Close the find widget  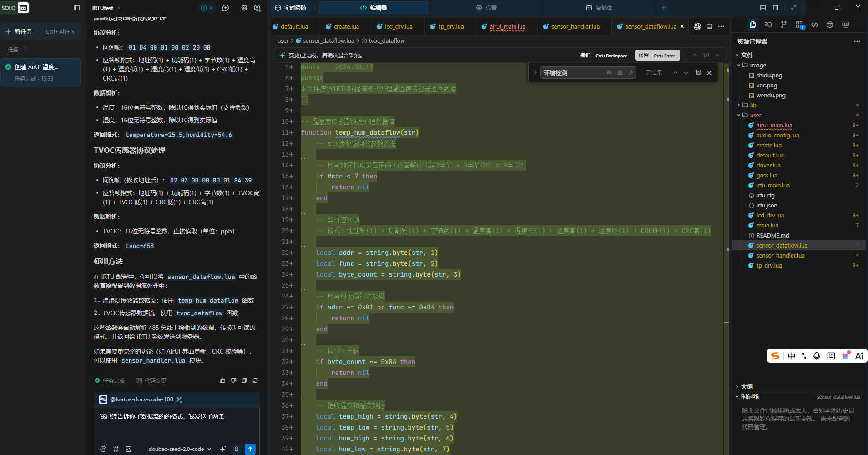point(709,73)
